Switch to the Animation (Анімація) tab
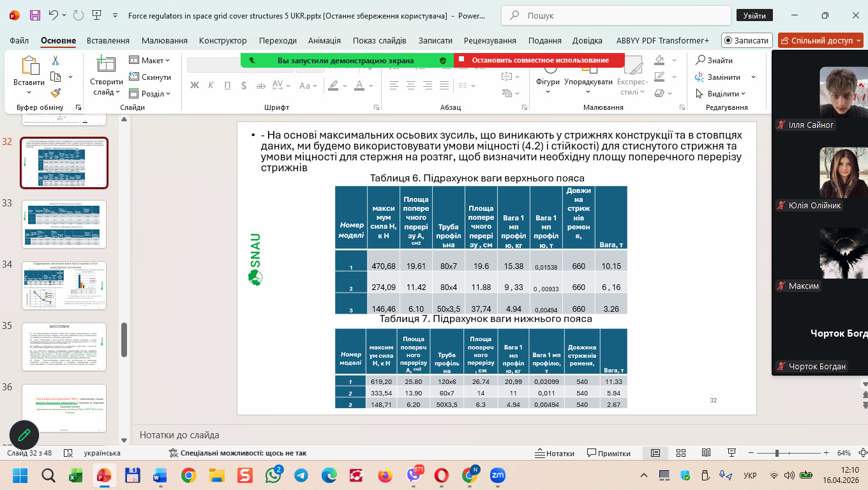This screenshot has height=490, width=868. [x=324, y=40]
